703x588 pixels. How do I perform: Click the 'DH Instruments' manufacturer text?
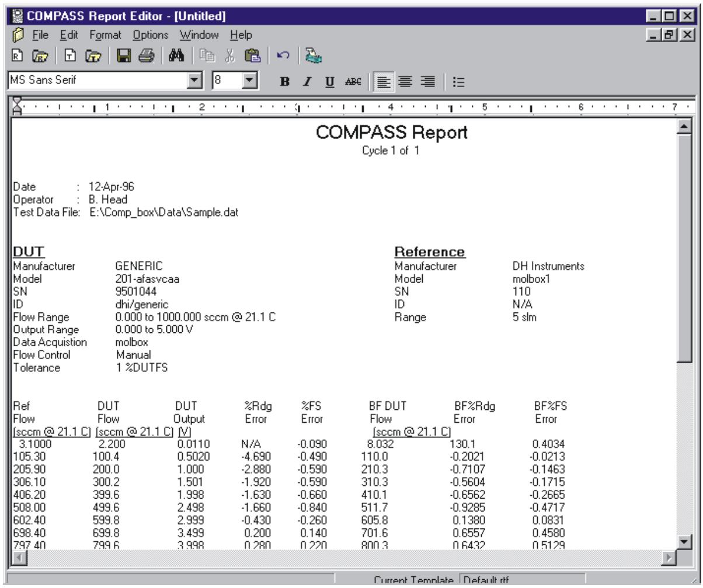(x=548, y=266)
